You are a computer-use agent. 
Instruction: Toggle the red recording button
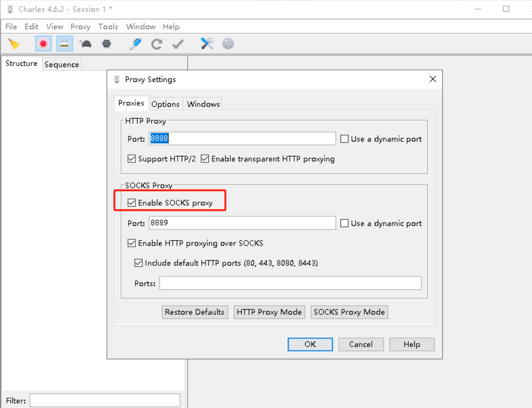(44, 44)
